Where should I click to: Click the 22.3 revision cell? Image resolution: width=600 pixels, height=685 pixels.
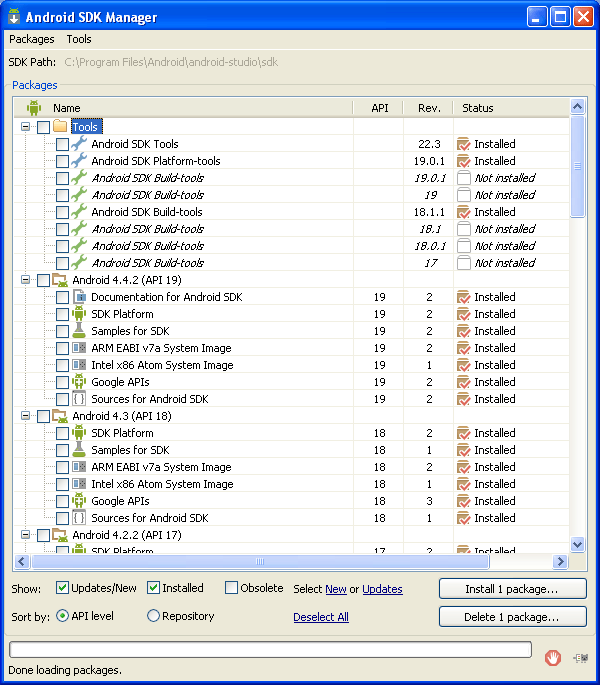(x=429, y=144)
